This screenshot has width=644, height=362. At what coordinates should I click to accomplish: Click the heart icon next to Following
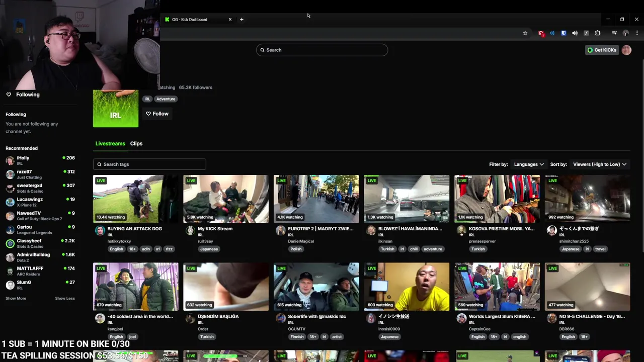pos(9,95)
